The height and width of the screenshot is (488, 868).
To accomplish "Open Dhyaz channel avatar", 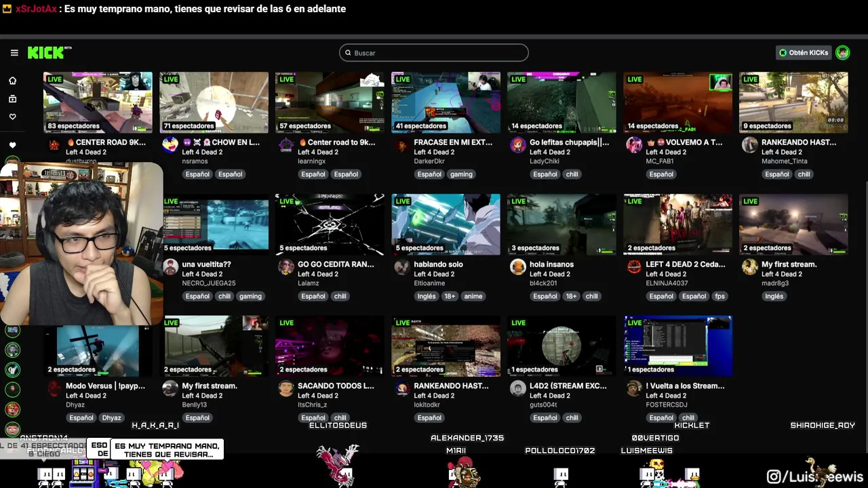I will [54, 388].
